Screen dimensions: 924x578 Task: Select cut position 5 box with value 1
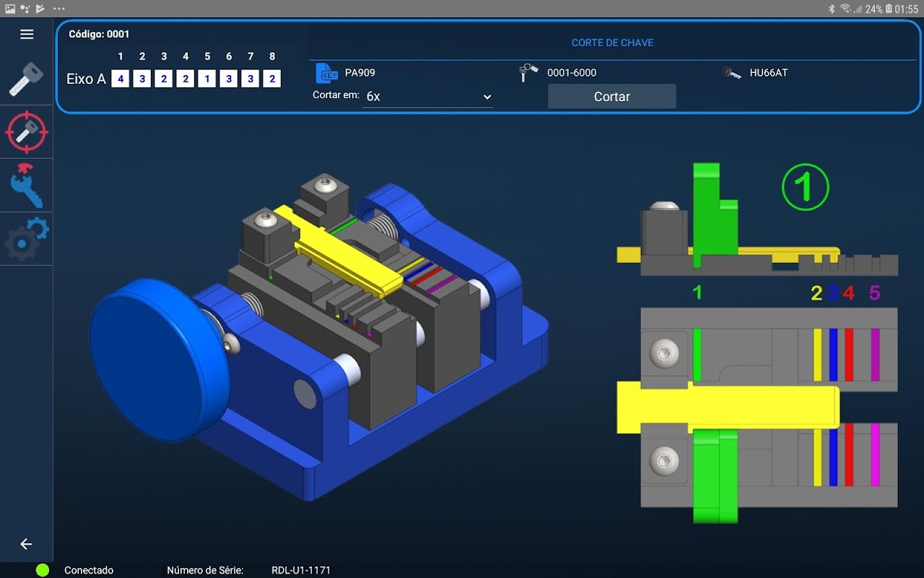coord(207,79)
